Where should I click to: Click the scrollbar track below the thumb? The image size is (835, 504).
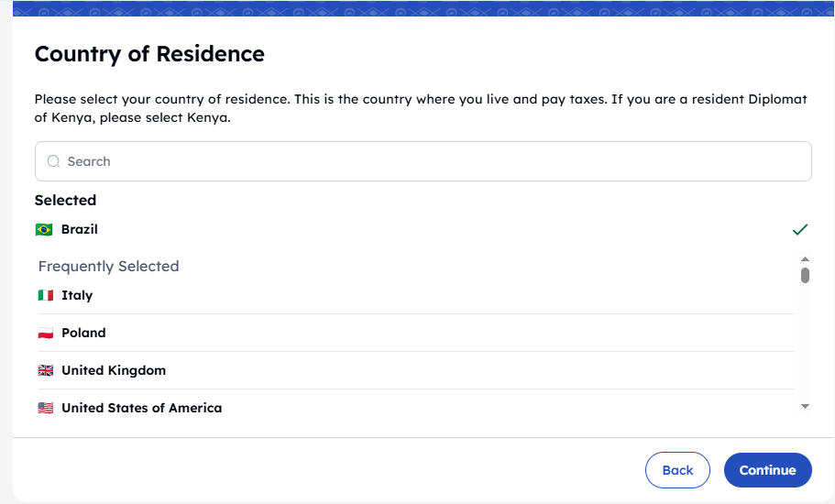click(805, 348)
